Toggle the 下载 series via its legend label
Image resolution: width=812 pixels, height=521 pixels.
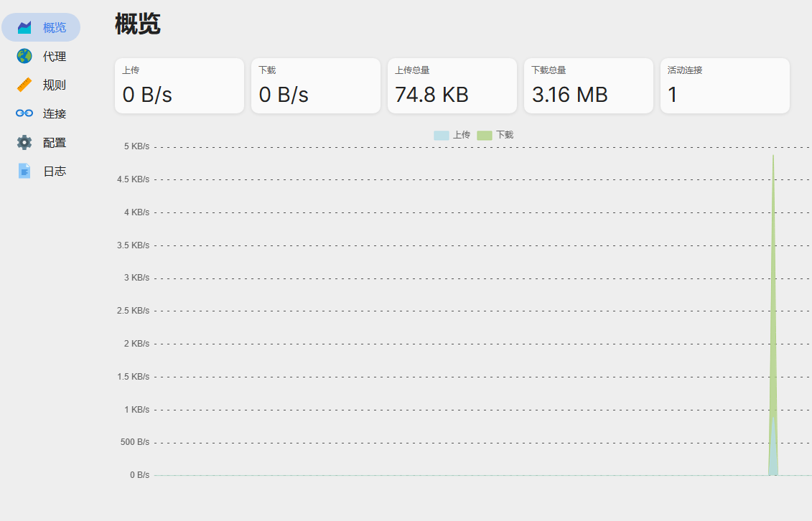(505, 135)
